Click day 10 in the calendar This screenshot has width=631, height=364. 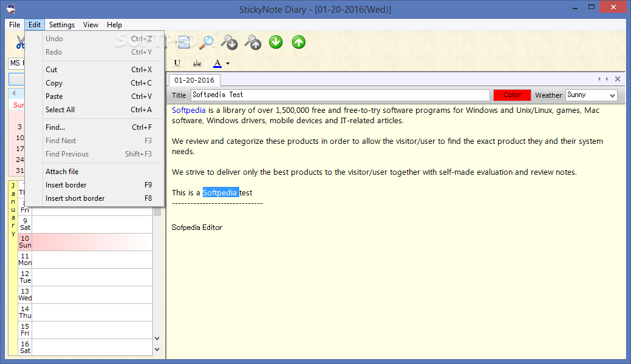coord(19,138)
